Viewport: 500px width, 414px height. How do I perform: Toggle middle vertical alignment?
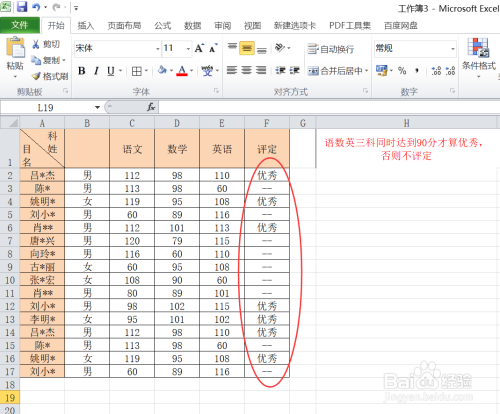pyautogui.click(x=247, y=48)
